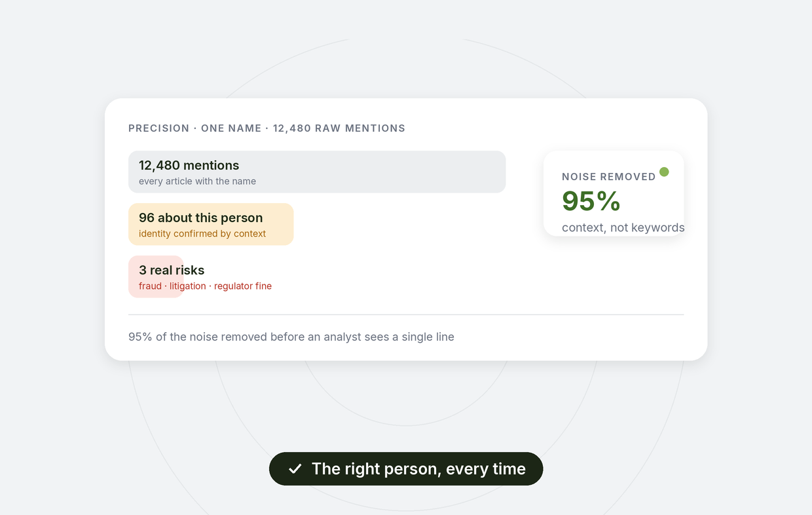
Task: Select the 96 about this person bar
Action: (211, 224)
